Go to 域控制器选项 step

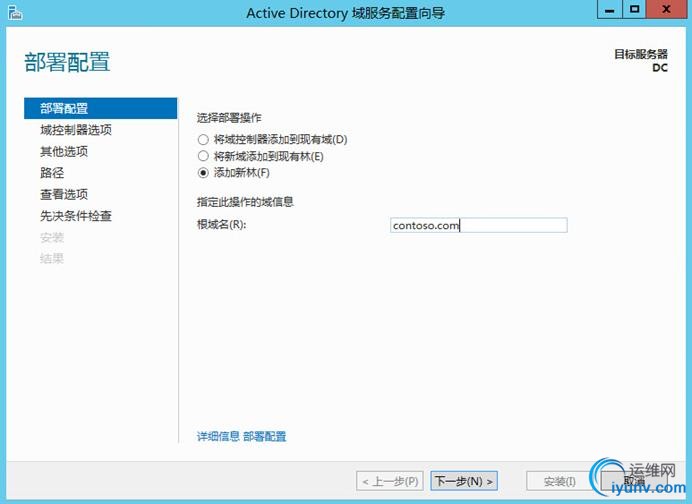(x=76, y=130)
